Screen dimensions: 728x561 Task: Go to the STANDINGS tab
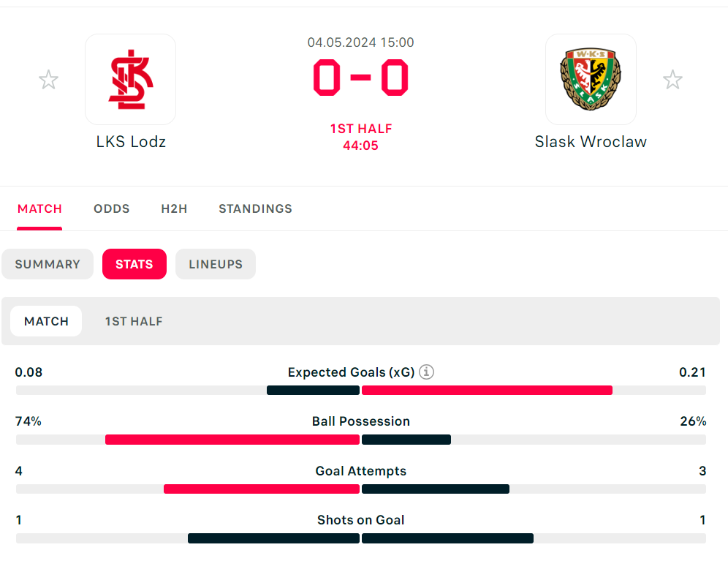coord(255,208)
